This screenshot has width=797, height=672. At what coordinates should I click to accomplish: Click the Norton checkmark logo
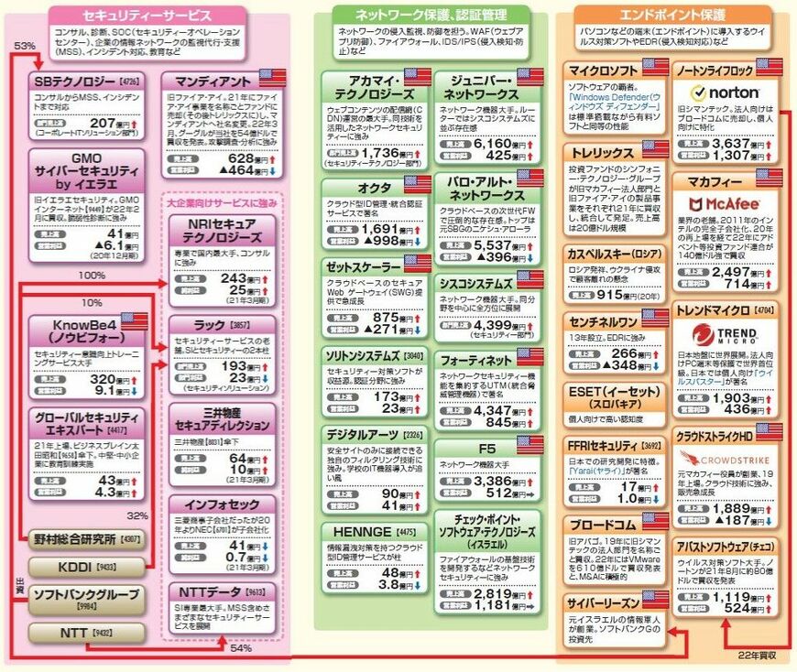[x=726, y=92]
